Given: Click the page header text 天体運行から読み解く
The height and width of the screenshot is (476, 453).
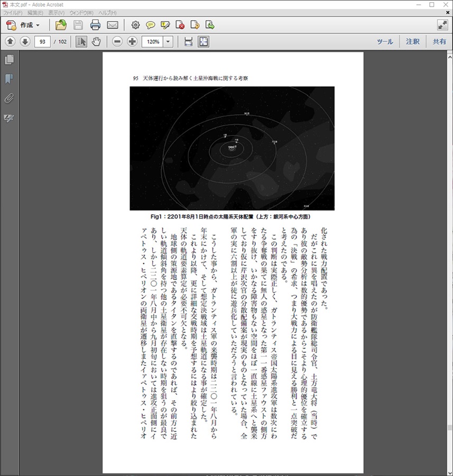Looking at the screenshot, I should pyautogui.click(x=168, y=78).
